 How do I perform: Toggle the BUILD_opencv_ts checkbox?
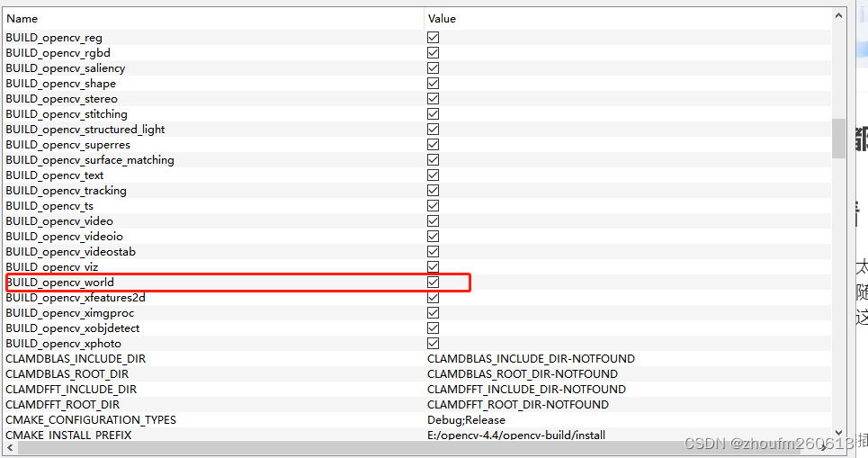433,205
